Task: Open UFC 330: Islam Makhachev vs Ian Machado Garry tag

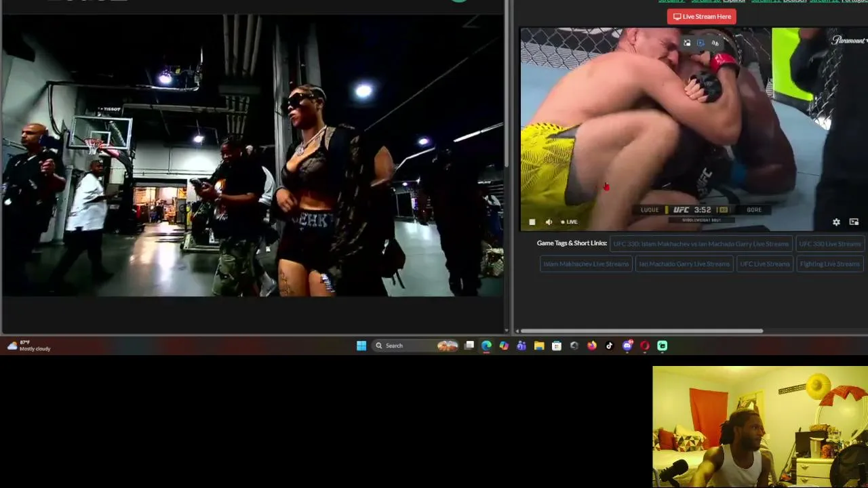Action: (x=701, y=244)
